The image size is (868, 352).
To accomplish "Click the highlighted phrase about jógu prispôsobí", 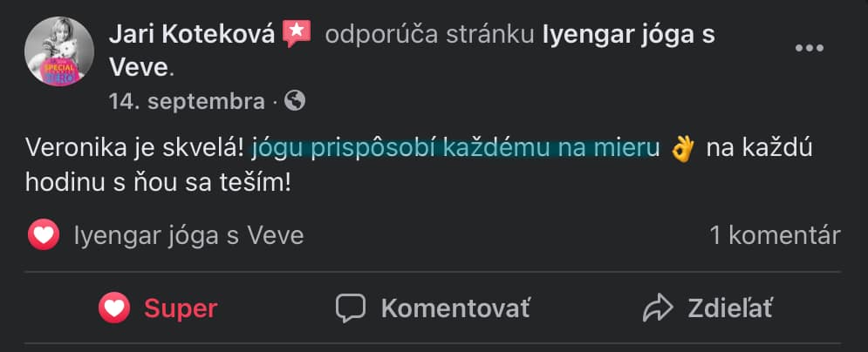I will coord(455,149).
